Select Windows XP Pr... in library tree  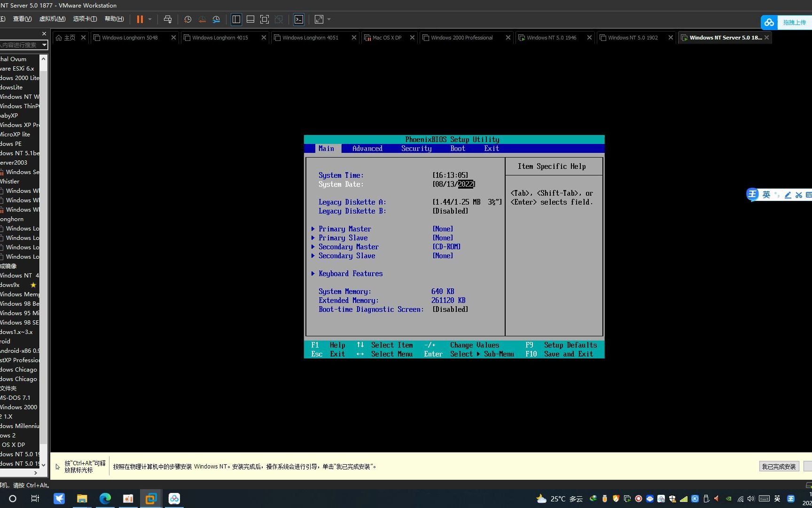pos(20,125)
